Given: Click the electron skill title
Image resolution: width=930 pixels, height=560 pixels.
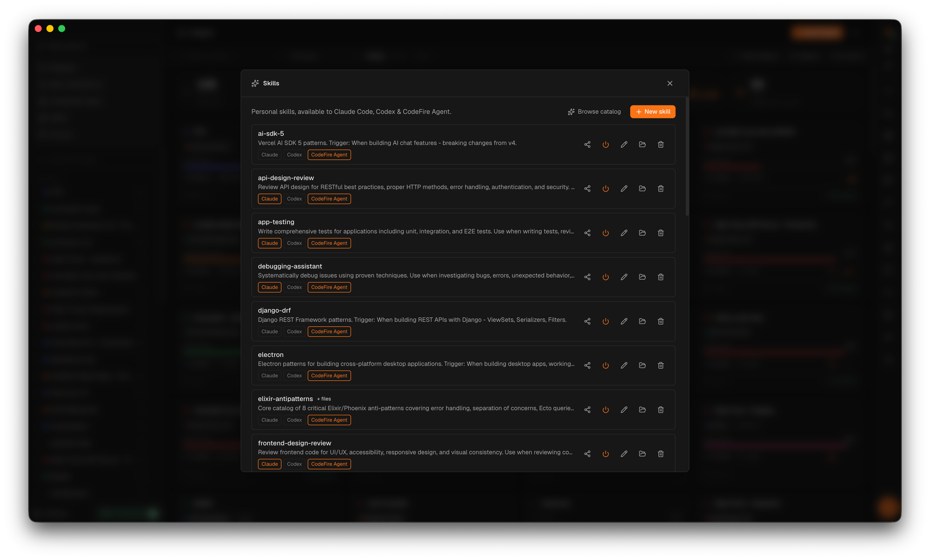Looking at the screenshot, I should coord(271,355).
